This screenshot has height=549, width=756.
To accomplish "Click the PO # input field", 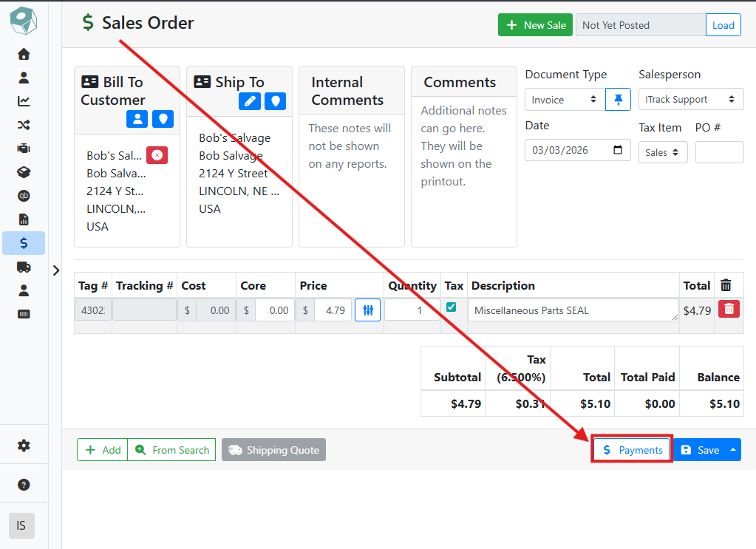I will (719, 152).
